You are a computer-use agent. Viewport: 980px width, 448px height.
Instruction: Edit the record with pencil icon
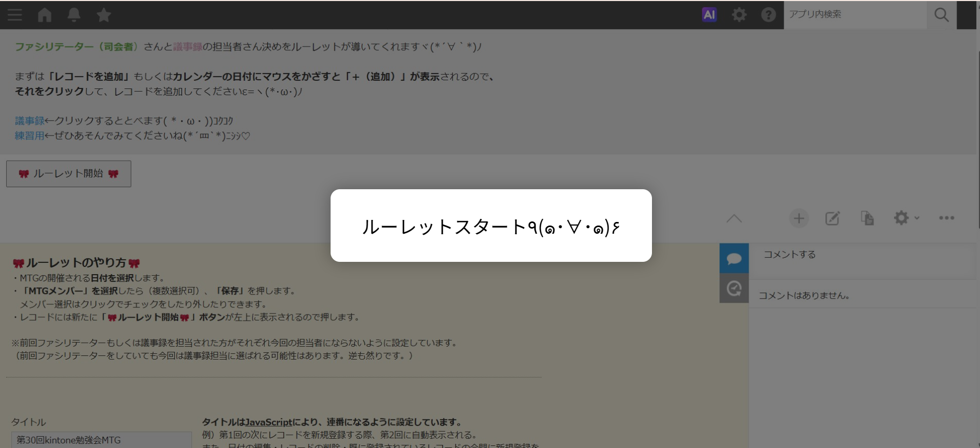(833, 218)
